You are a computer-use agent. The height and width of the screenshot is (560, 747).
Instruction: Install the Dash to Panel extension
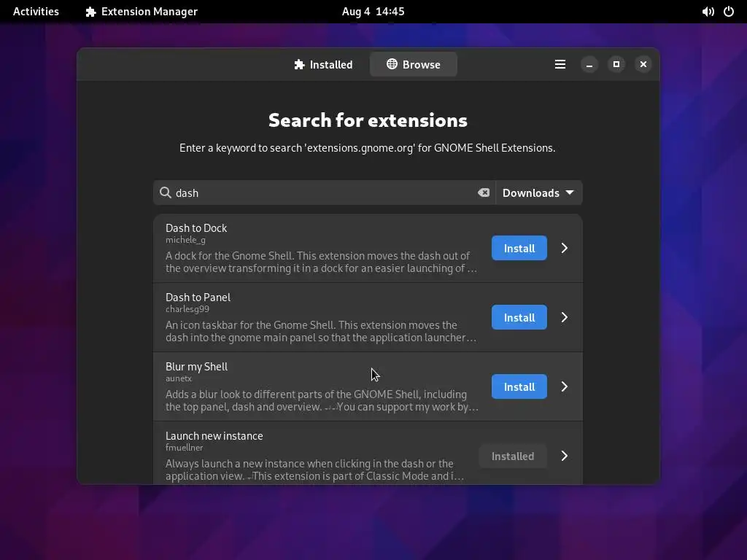519,317
